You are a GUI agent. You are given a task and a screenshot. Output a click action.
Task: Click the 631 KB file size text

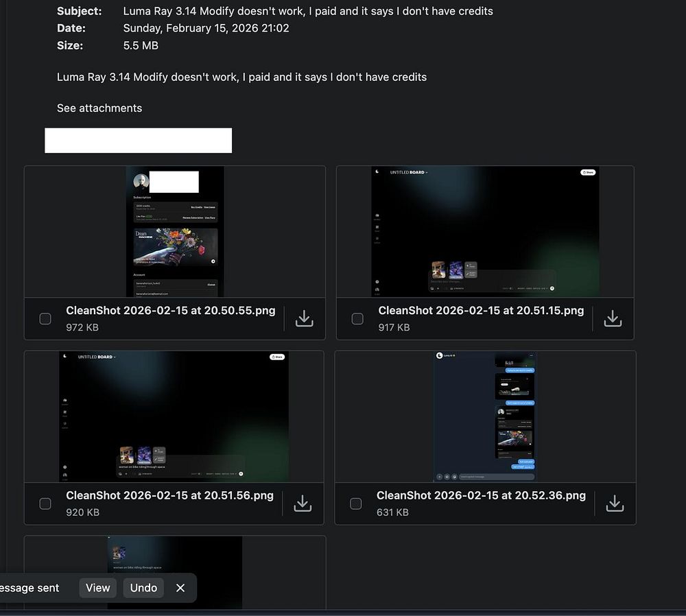tap(392, 512)
